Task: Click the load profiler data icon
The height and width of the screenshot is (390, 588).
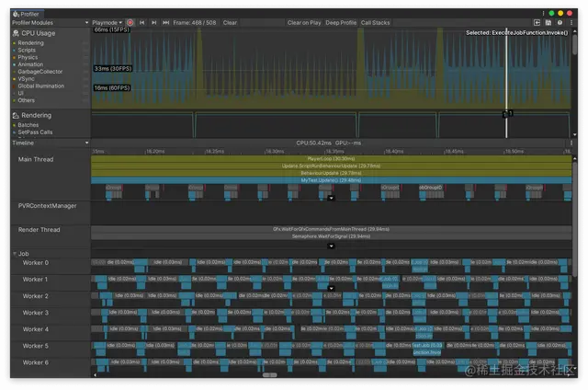Action: [x=537, y=22]
